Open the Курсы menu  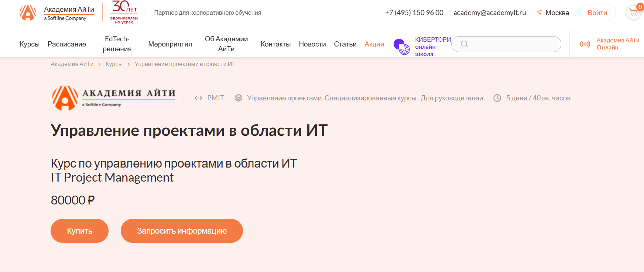tap(30, 44)
